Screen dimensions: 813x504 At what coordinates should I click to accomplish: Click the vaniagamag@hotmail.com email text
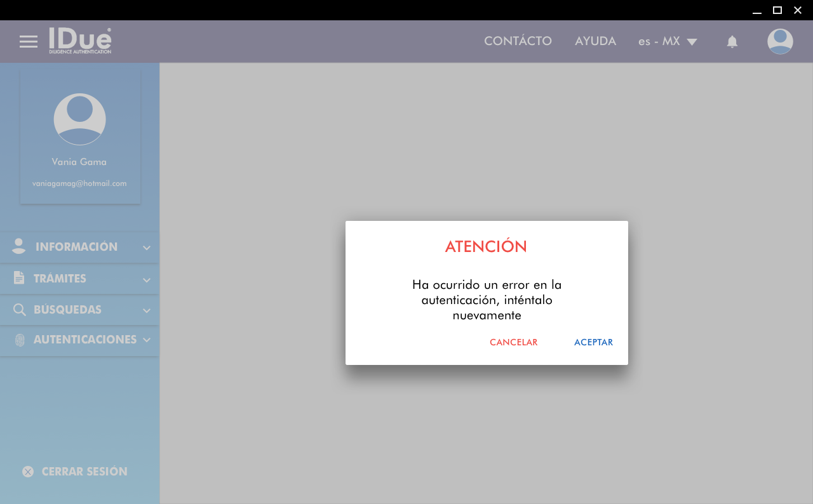[x=79, y=183]
